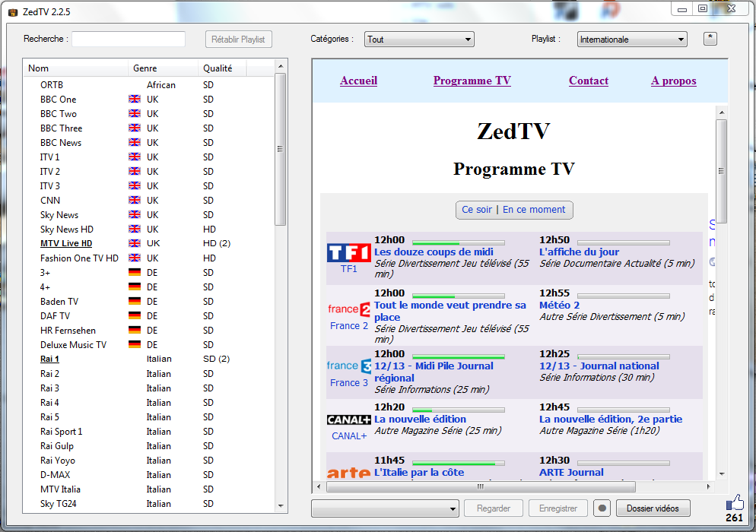Switch to the Programme TV tab
The image size is (756, 532).
(x=472, y=80)
